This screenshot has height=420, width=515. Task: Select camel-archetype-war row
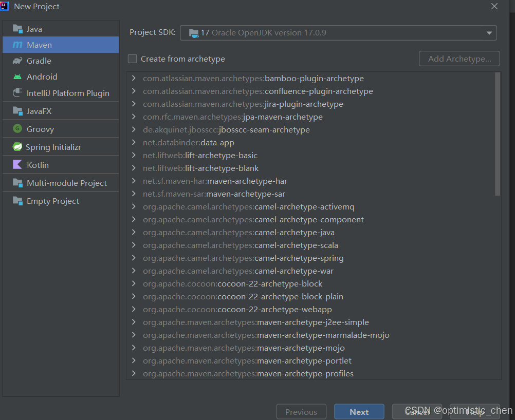310,271
